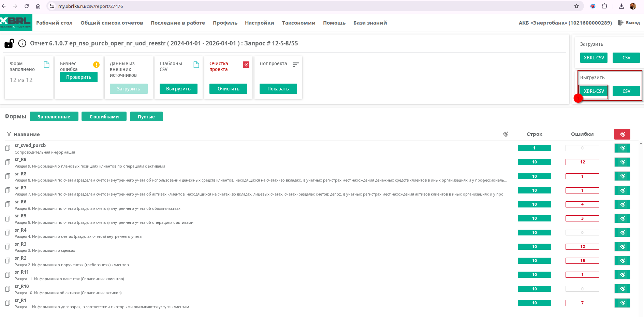Click the yellow business error warning icon
The image size is (644, 317).
96,64
